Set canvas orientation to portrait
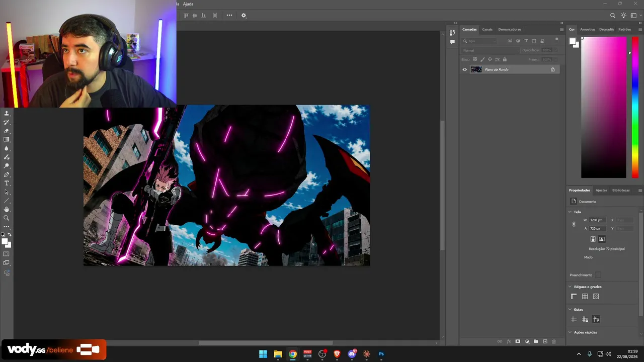 [593, 239]
